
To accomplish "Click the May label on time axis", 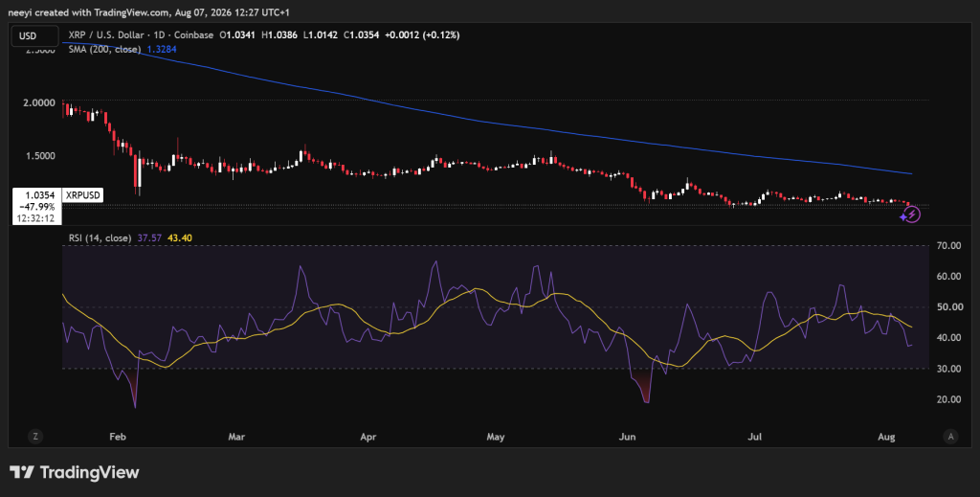I will point(496,437).
